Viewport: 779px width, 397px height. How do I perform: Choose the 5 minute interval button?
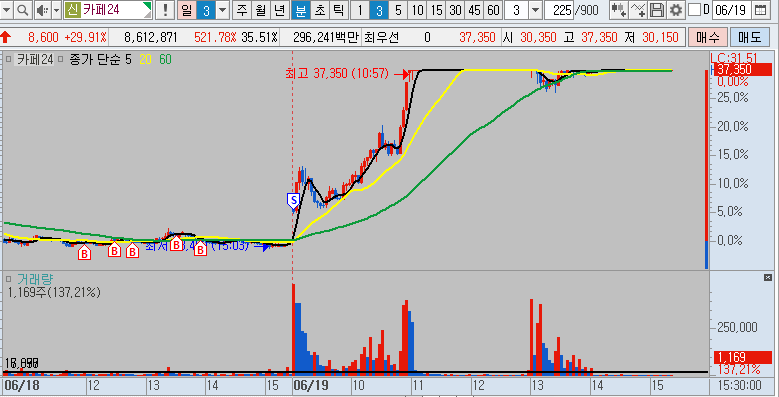pos(398,10)
